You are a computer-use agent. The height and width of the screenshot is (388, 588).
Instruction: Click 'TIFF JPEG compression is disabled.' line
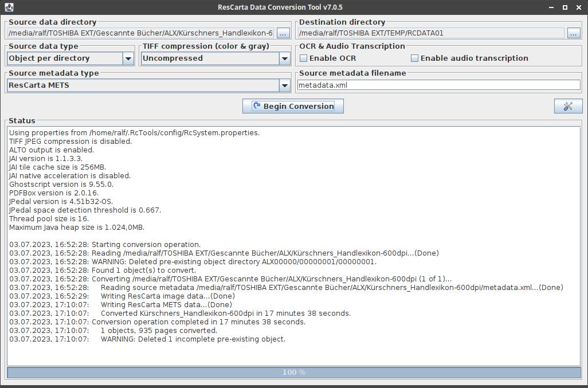70,141
